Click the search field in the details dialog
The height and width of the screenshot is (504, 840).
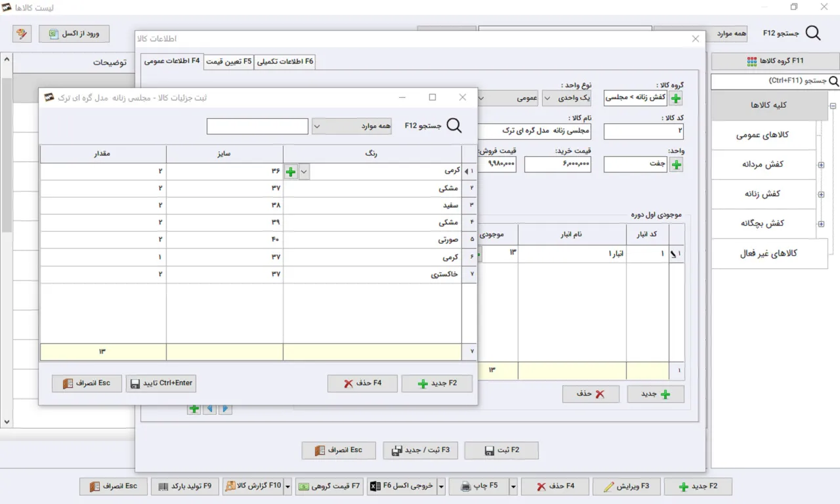coord(257,126)
